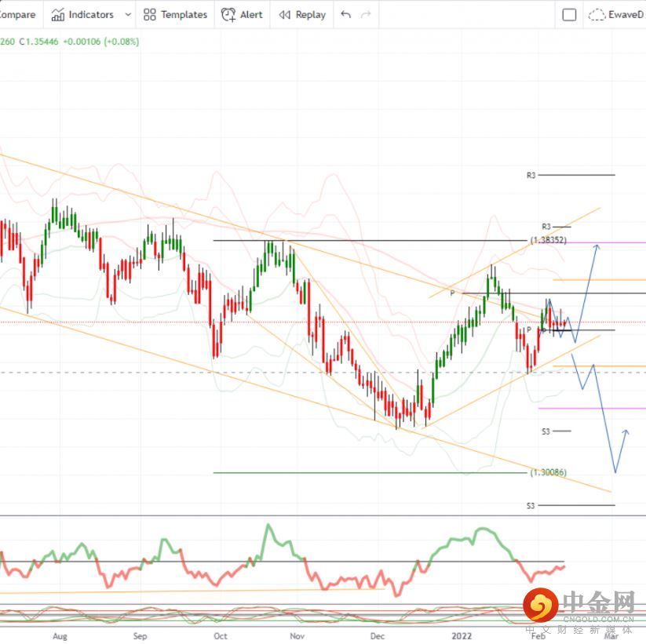Expand the Indicators favorites dropdown arrow
Viewport: 646px width, 644px height.
(x=128, y=15)
